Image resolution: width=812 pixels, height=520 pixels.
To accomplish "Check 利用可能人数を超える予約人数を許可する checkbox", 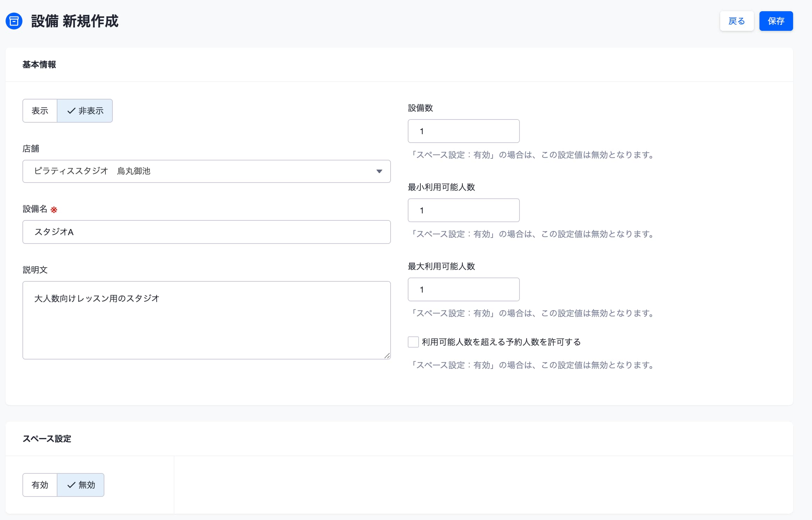I will click(413, 342).
